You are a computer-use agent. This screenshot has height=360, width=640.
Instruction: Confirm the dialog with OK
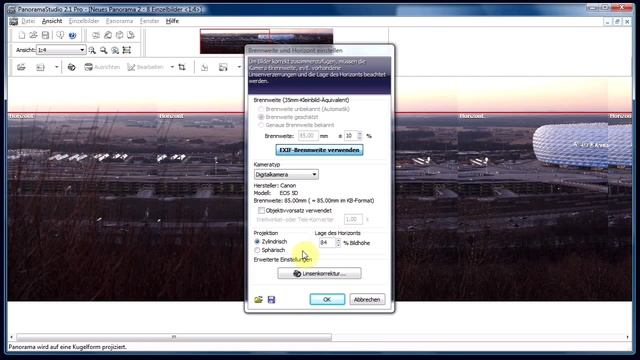point(327,300)
